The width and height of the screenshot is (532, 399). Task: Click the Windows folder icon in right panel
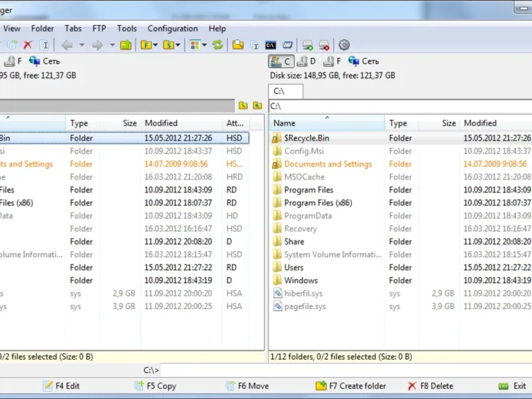point(277,280)
